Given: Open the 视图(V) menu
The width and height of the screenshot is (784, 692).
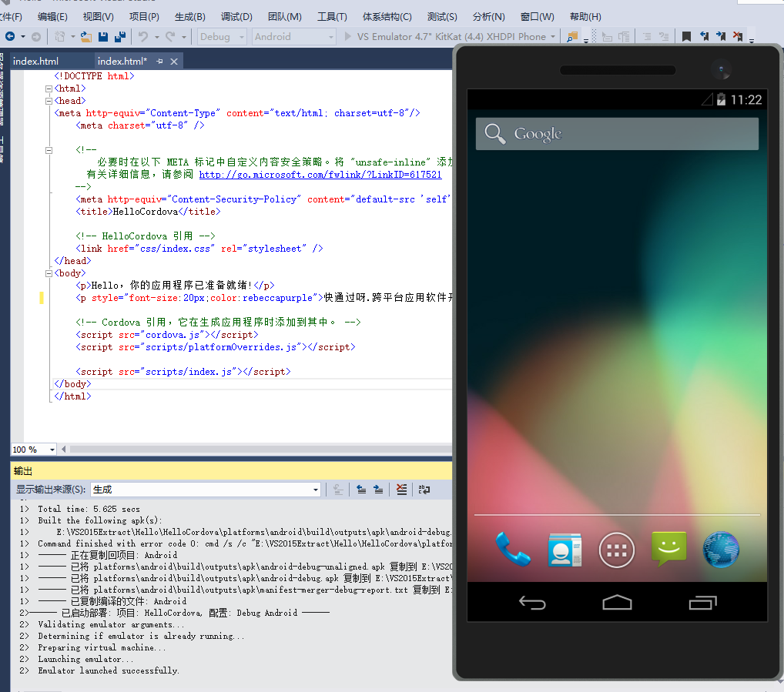Looking at the screenshot, I should click(x=98, y=16).
